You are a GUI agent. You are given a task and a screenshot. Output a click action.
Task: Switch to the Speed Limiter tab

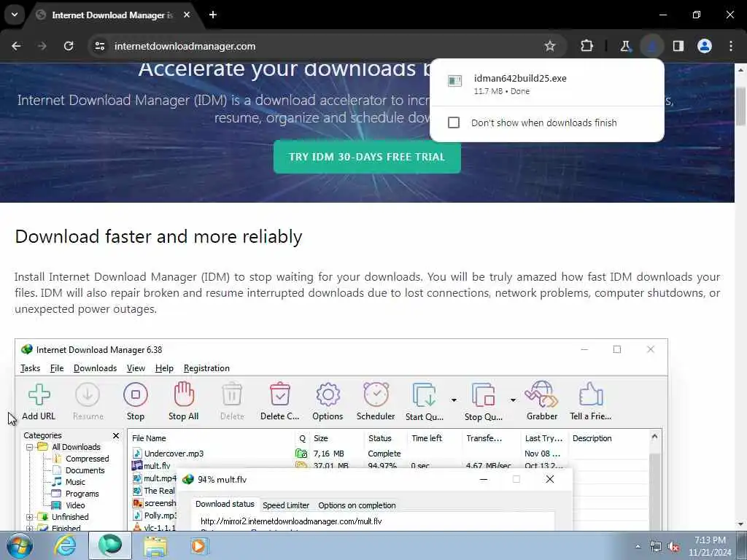[x=286, y=505]
